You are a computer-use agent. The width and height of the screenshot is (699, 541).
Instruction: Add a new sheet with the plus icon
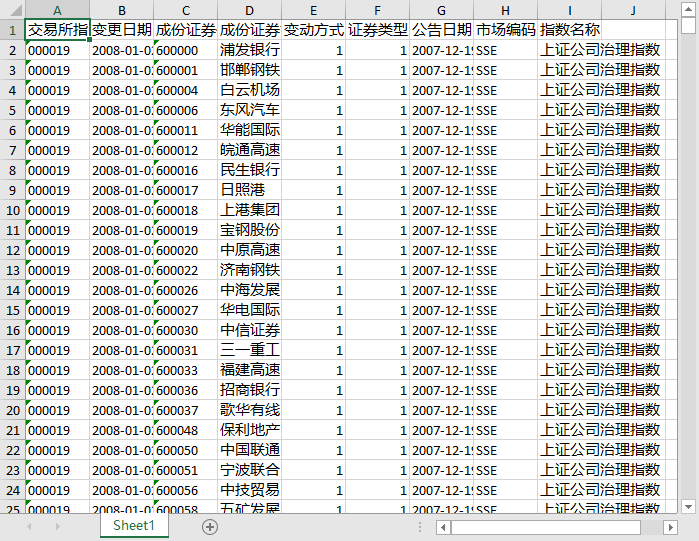(210, 527)
